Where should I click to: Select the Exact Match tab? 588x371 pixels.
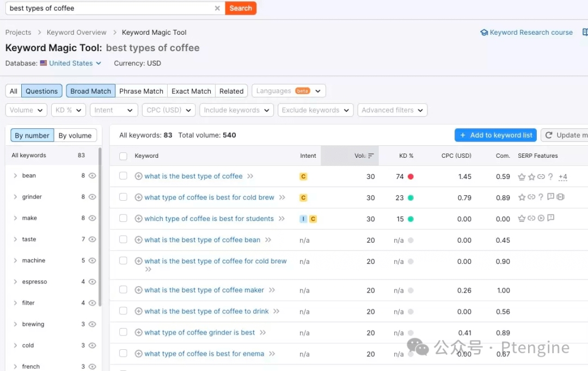pyautogui.click(x=191, y=91)
